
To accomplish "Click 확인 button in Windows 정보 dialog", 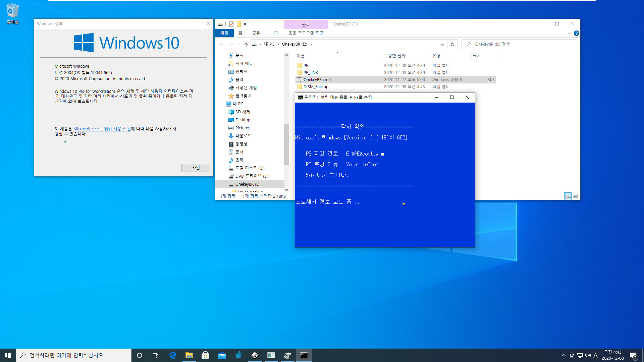I will (x=196, y=168).
